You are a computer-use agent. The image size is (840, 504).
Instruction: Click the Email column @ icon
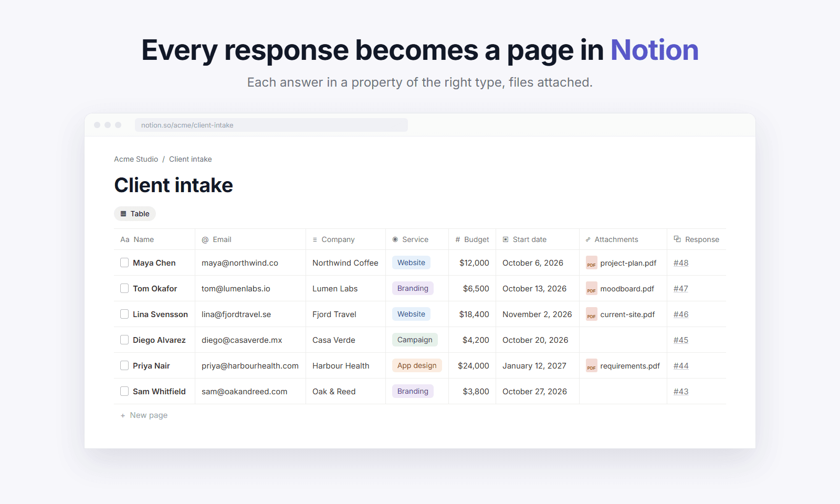pos(205,239)
